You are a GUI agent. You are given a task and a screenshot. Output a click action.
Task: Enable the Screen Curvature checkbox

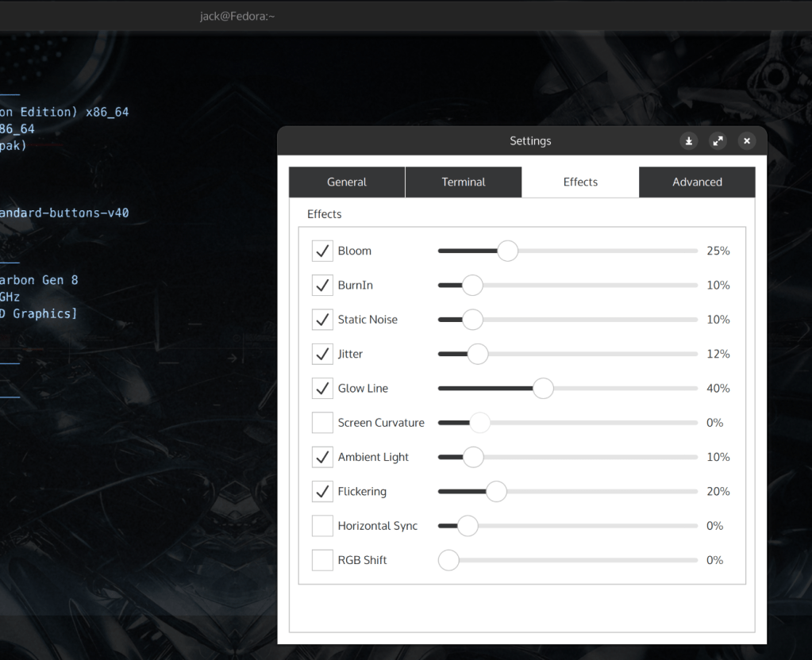(323, 423)
